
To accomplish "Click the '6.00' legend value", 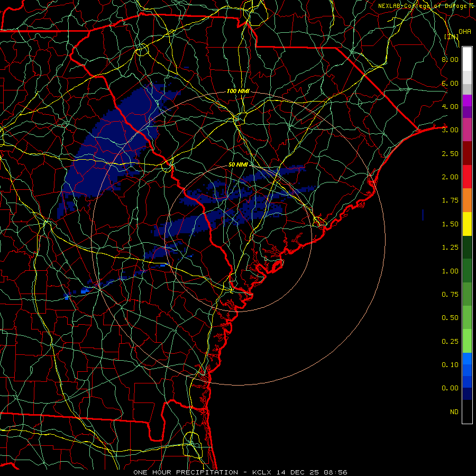I will click(450, 83).
